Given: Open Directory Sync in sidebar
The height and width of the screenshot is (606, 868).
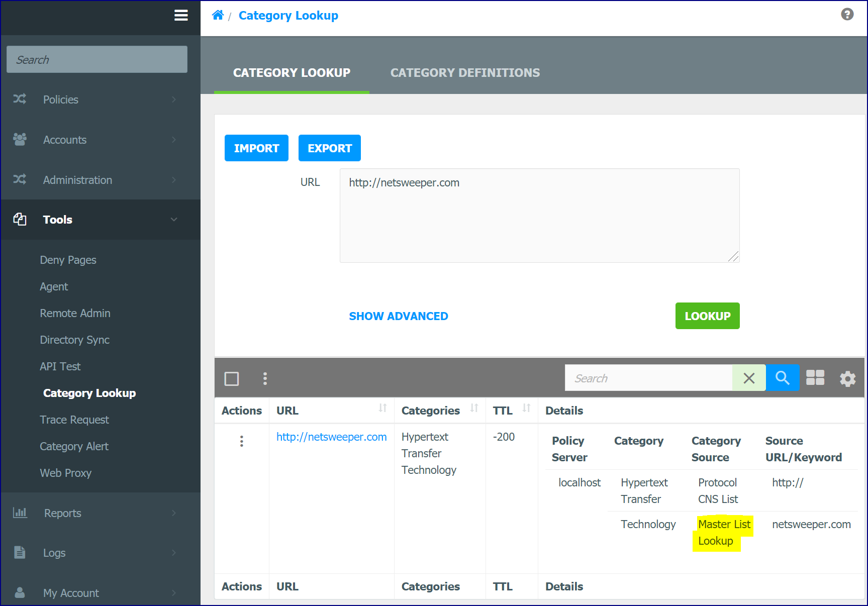Looking at the screenshot, I should click(x=74, y=340).
